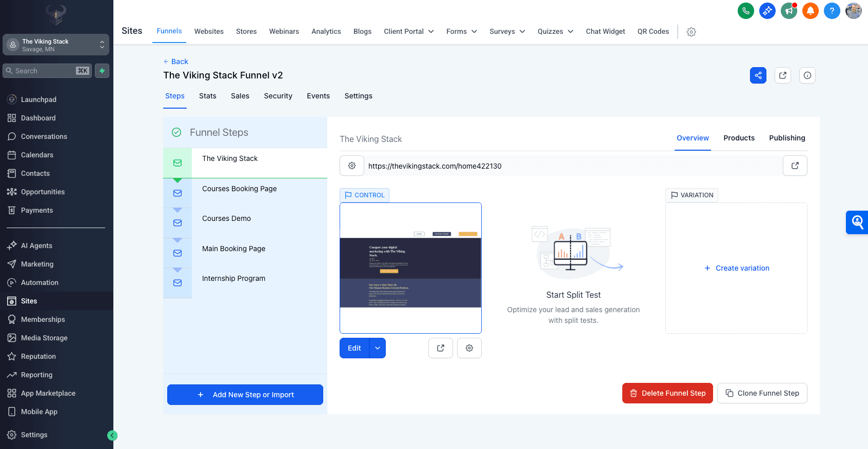Open the user profile avatar
Viewport: 868px width, 449px height.
(853, 11)
